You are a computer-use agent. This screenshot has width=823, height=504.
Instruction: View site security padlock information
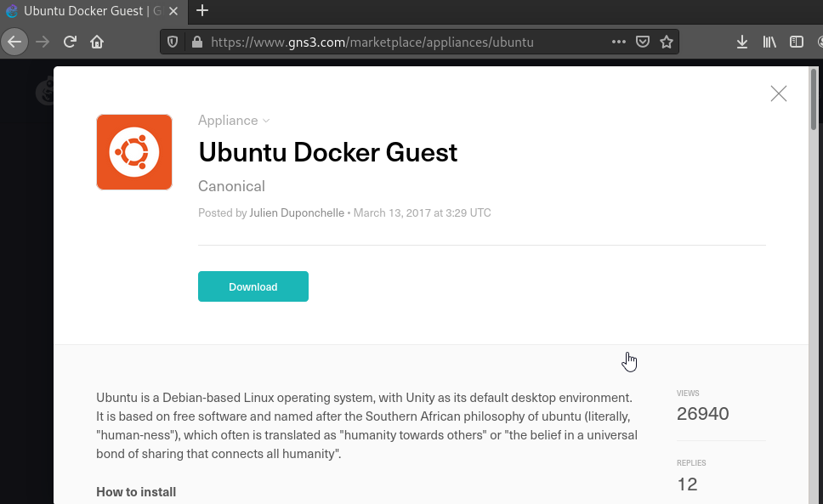point(197,42)
